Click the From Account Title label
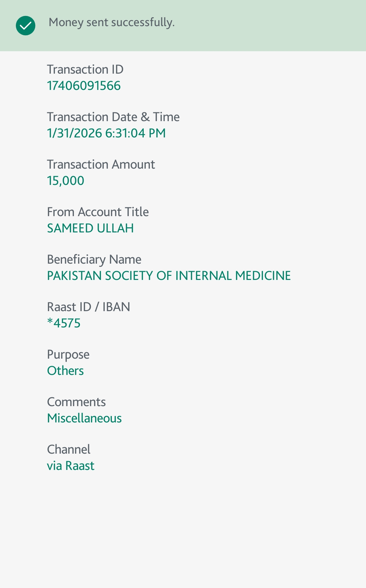 [98, 212]
